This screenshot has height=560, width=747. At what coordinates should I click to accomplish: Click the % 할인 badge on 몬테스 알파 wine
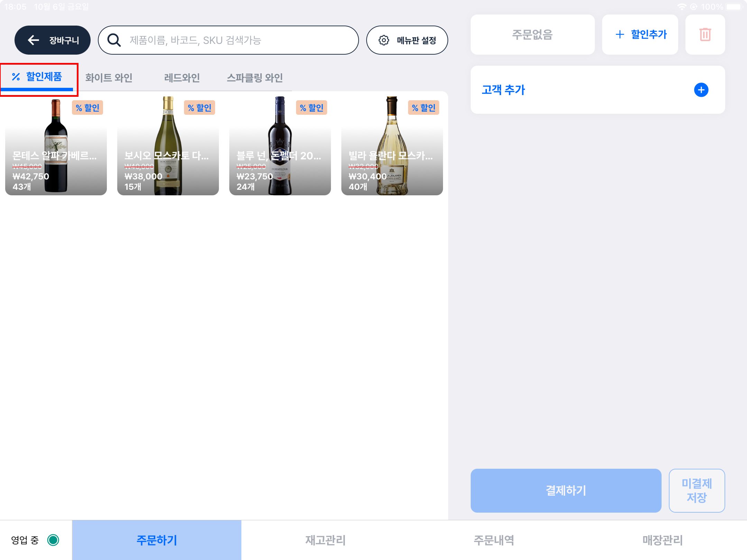pyautogui.click(x=87, y=108)
